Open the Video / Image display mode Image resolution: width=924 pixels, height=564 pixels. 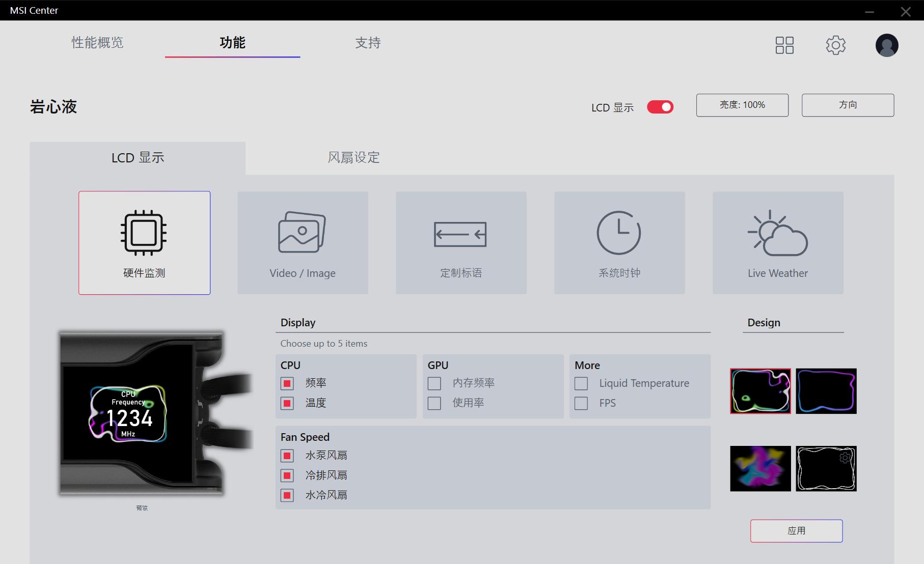point(302,243)
